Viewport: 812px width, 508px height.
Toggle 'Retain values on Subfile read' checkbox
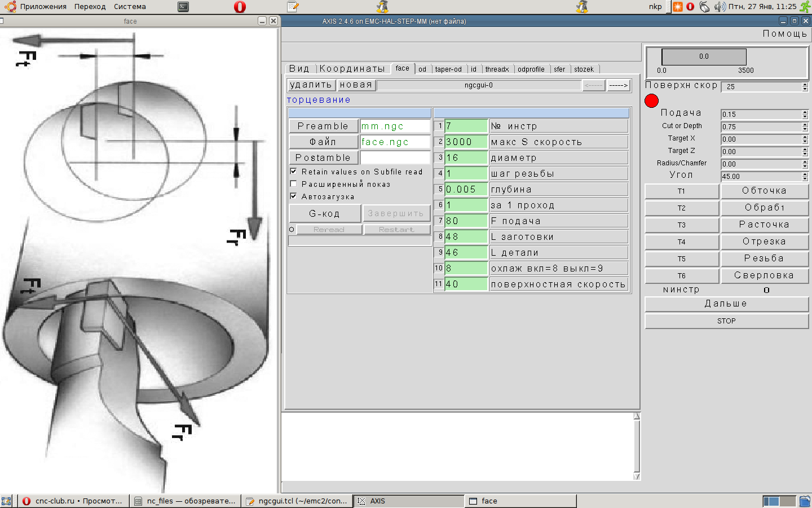click(x=293, y=171)
